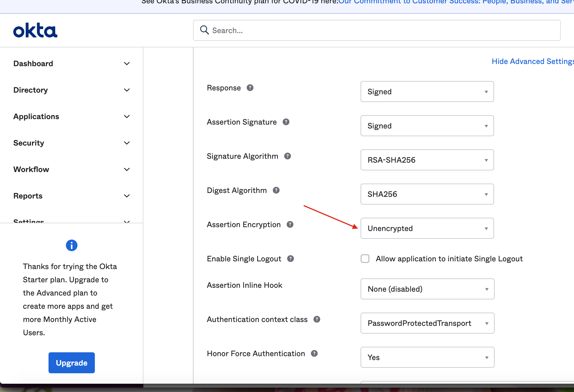Open Assertion Inline Hook dropdown

[427, 289]
